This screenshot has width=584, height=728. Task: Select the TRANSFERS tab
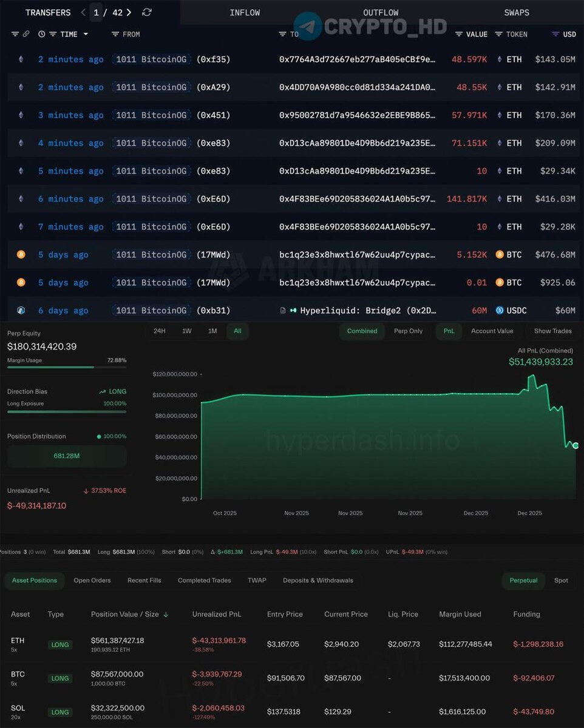coord(48,12)
